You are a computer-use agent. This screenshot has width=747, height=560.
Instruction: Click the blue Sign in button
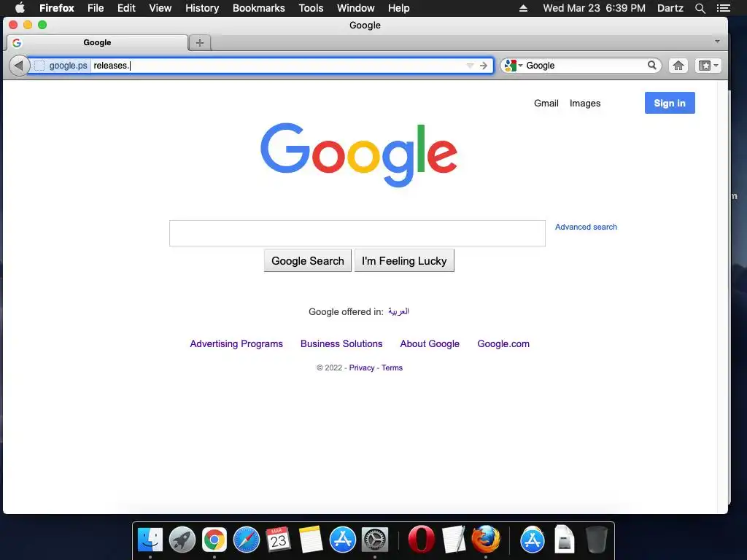click(x=670, y=103)
